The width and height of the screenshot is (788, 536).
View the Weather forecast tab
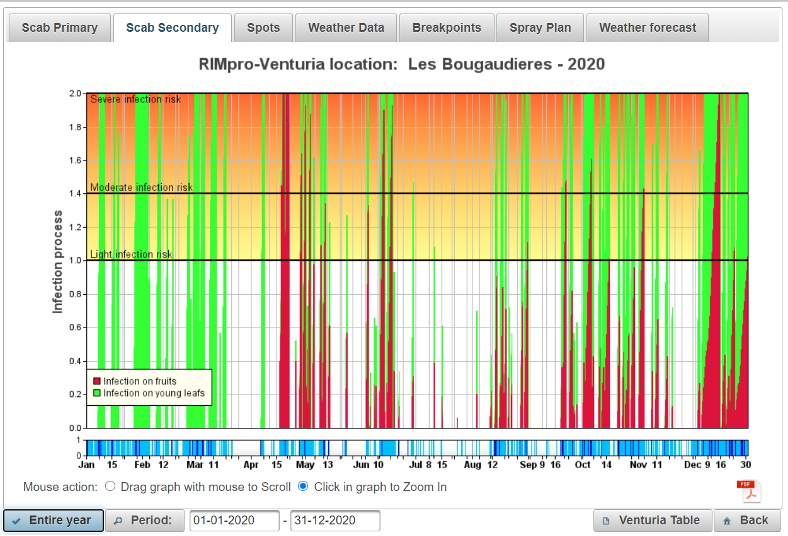click(647, 28)
